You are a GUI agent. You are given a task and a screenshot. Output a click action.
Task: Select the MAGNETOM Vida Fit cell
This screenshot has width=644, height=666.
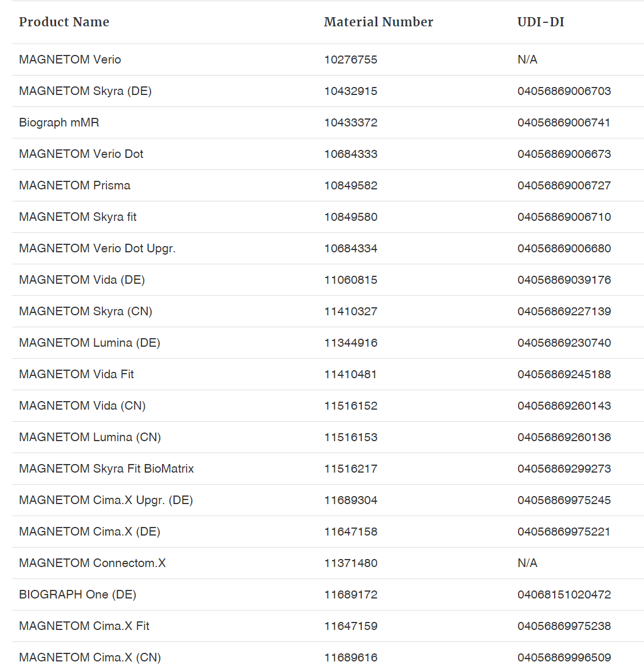click(x=76, y=374)
